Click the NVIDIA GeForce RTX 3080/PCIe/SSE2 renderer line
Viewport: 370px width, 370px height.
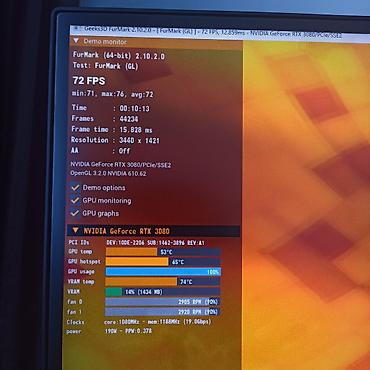121,165
